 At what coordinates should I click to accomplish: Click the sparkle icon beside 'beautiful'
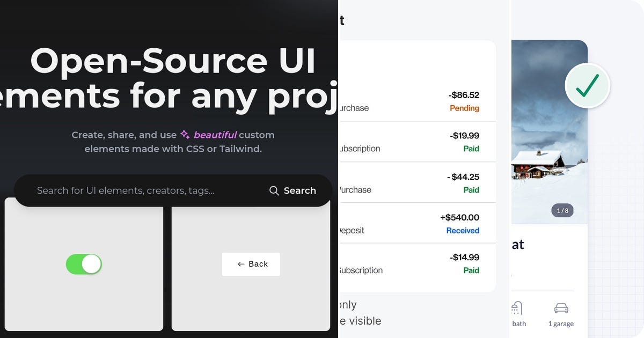(185, 135)
